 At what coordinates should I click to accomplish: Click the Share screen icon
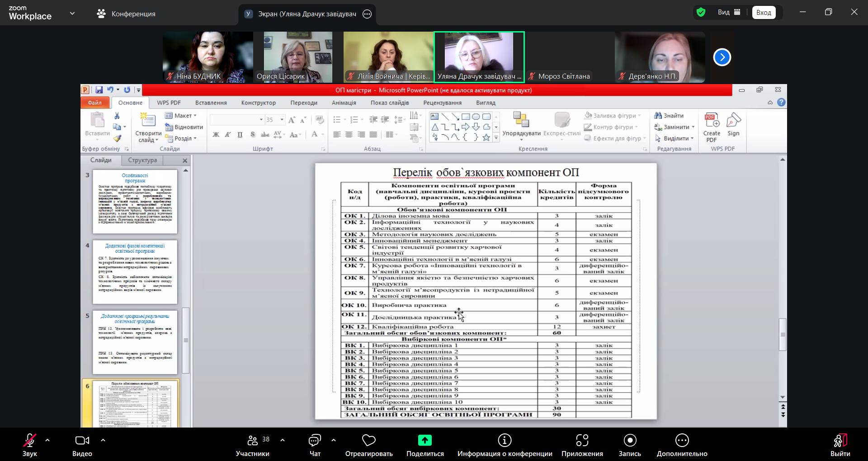point(425,441)
